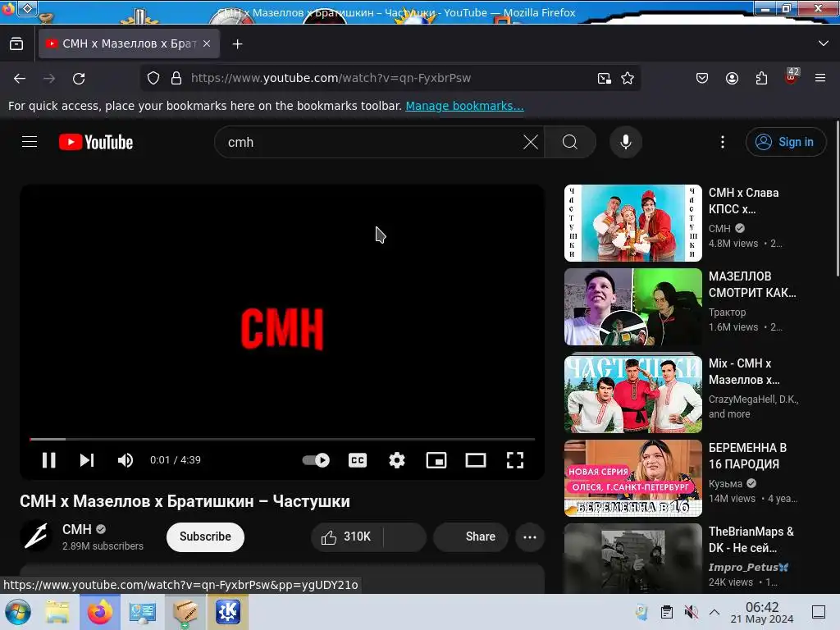
Task: Open the СМН channel avatar
Action: 36,536
